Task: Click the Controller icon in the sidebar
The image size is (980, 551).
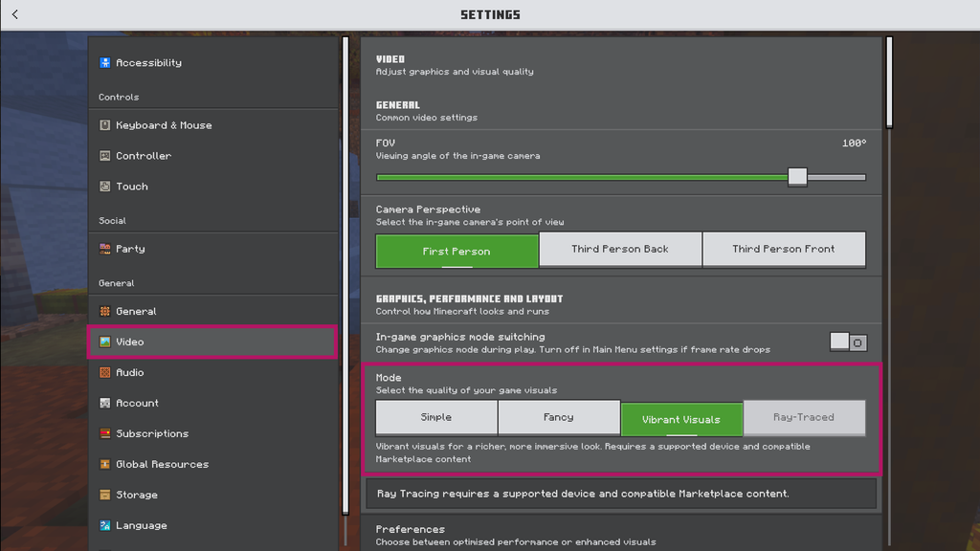Action: coord(105,156)
